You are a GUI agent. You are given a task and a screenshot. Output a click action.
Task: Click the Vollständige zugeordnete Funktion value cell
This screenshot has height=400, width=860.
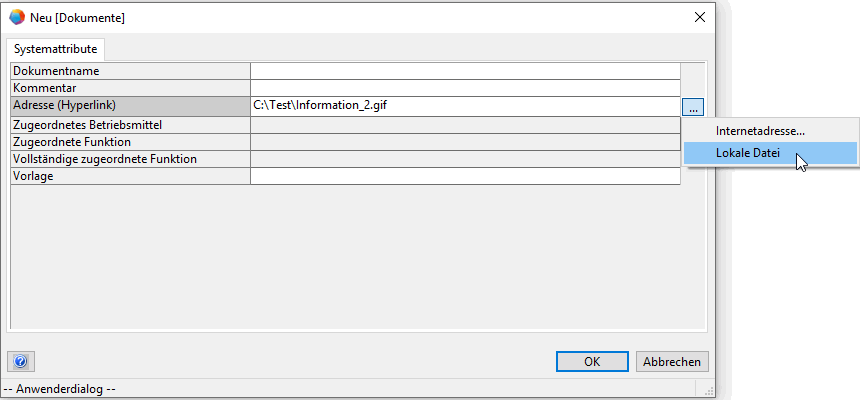[465, 159]
